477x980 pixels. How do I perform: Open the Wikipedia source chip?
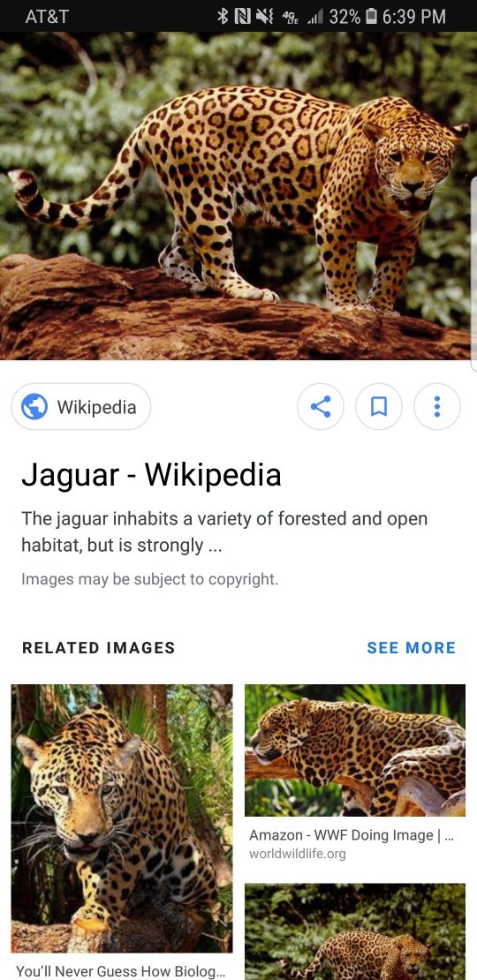80,407
